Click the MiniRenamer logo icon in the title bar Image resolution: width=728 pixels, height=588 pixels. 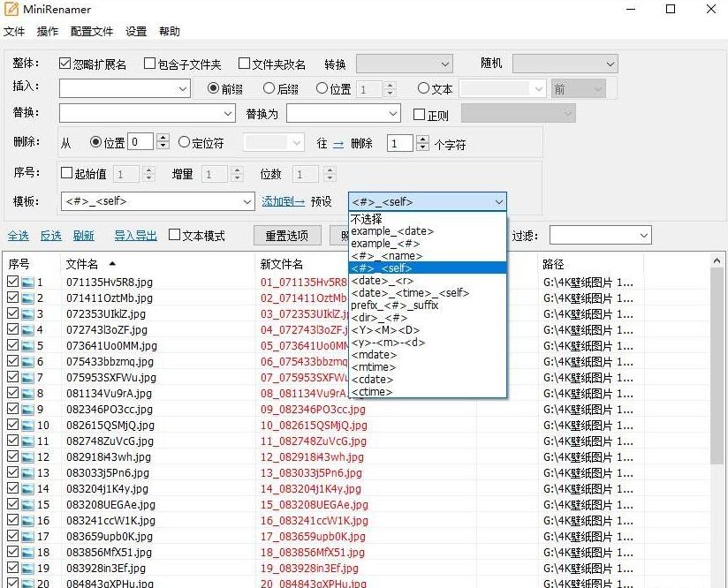click(x=12, y=10)
